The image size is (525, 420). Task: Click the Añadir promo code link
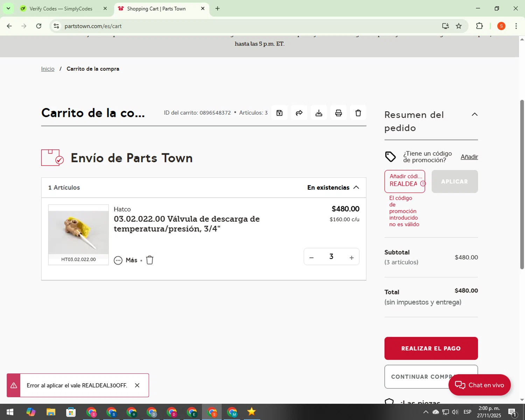pyautogui.click(x=469, y=157)
